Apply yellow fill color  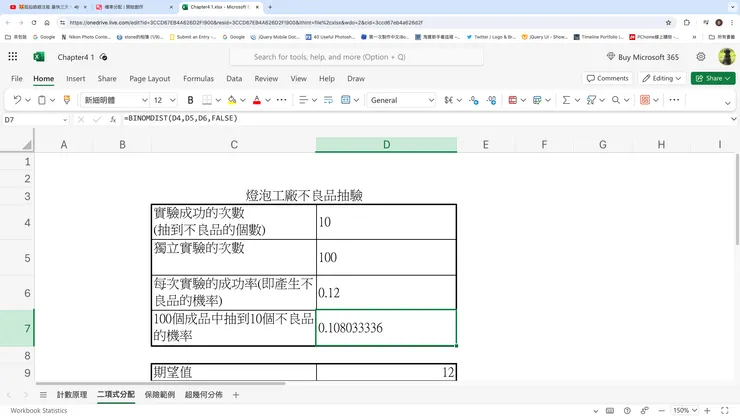coord(232,100)
